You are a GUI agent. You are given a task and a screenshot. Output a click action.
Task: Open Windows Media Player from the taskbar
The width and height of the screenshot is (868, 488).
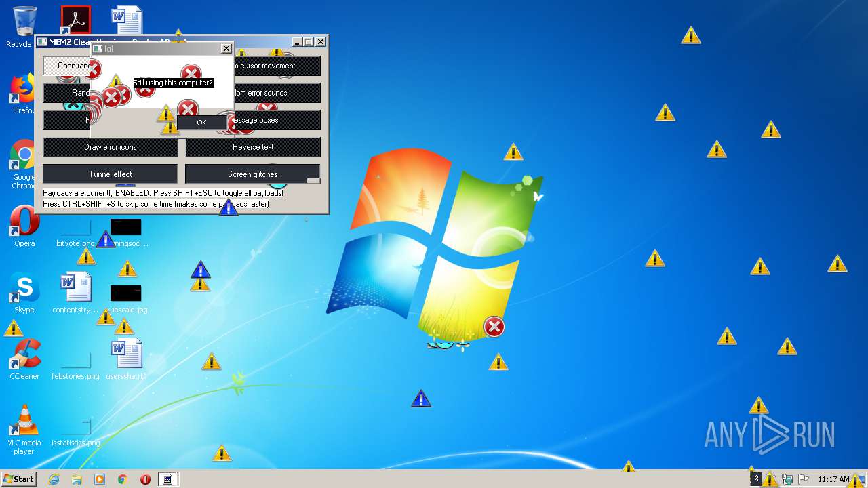tap(100, 479)
